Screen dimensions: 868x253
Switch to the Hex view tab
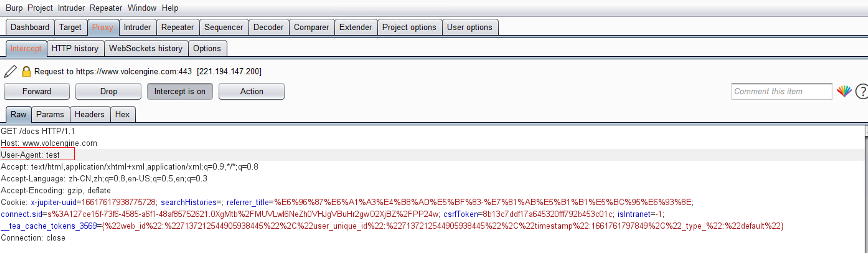click(122, 114)
